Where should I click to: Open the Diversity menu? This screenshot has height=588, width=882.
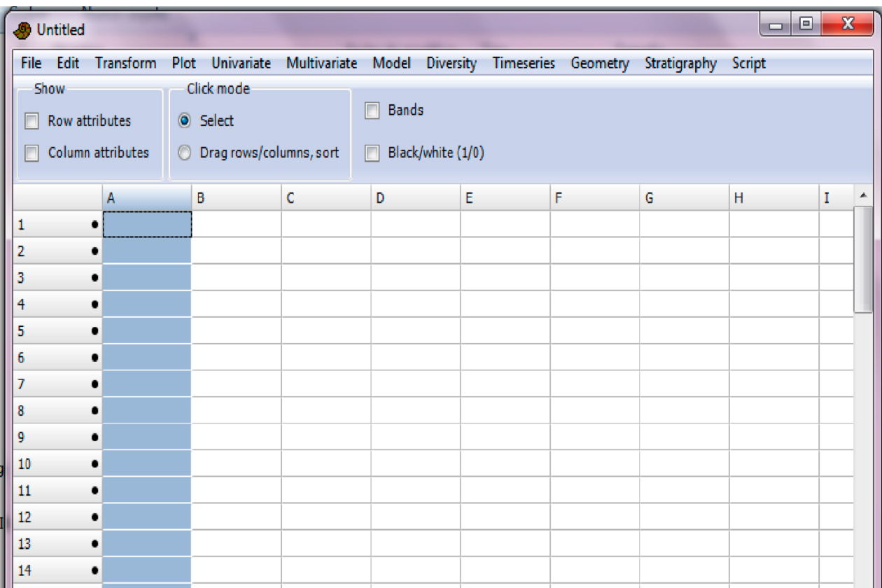(x=451, y=64)
